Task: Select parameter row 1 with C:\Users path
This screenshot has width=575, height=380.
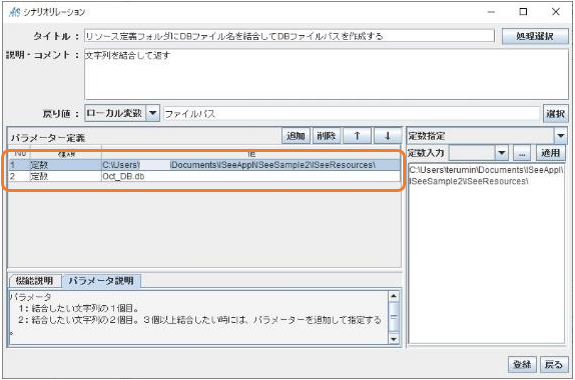Action: 205,165
